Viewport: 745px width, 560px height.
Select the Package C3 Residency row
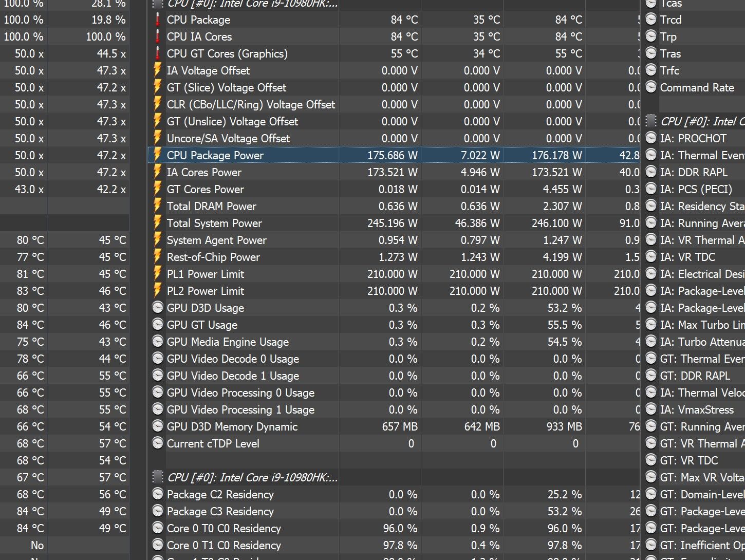[x=394, y=511]
